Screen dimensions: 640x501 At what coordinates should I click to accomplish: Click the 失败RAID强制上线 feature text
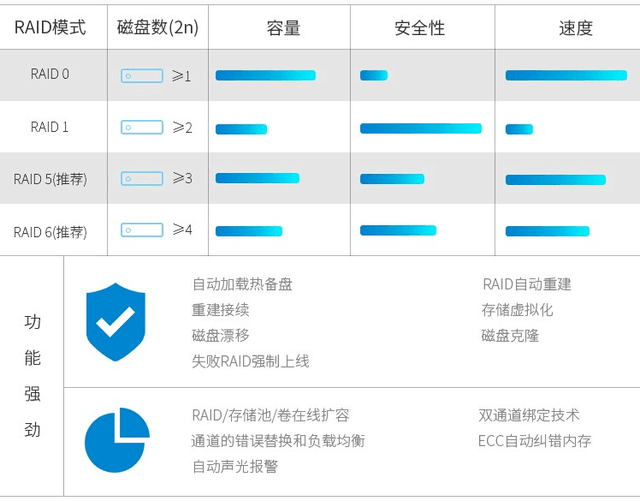click(x=251, y=361)
